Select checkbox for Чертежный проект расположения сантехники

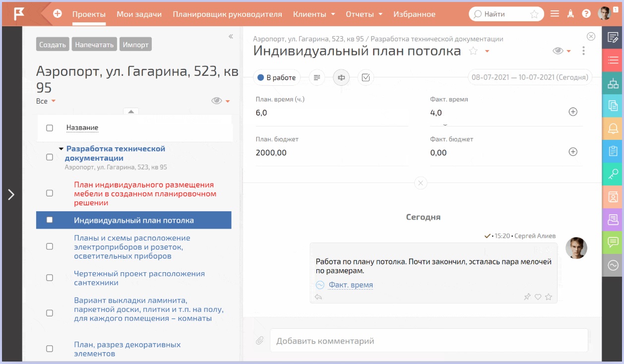[x=50, y=278]
